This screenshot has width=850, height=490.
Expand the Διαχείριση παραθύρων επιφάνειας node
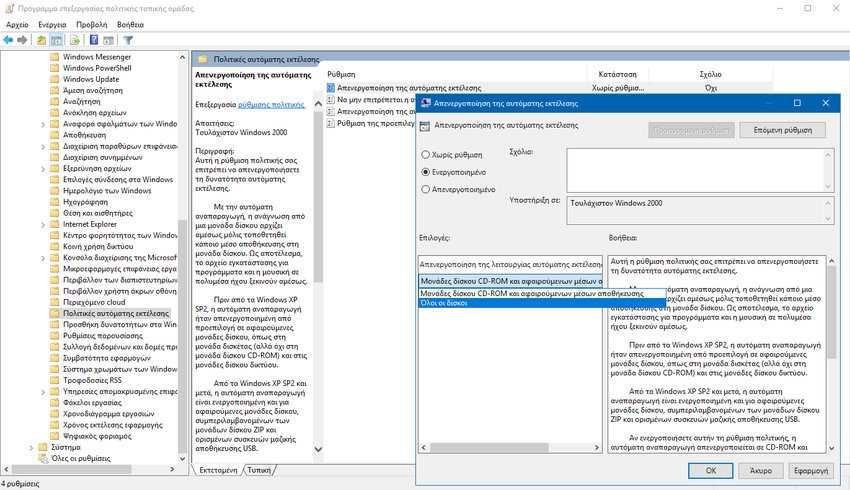[43, 146]
